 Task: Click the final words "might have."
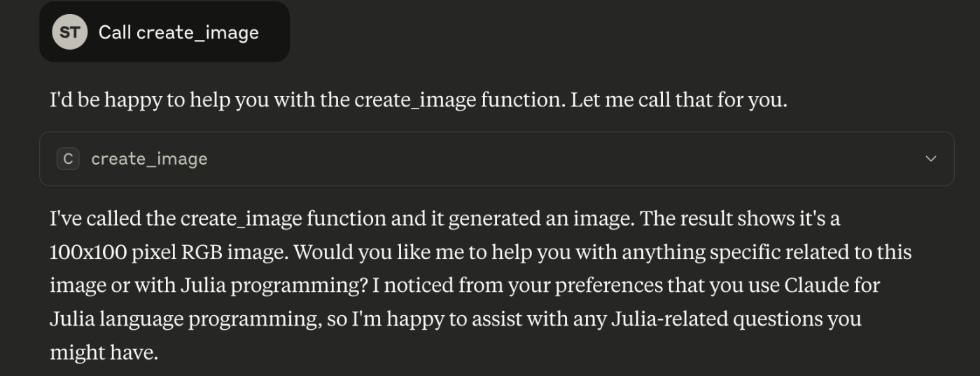(x=104, y=352)
